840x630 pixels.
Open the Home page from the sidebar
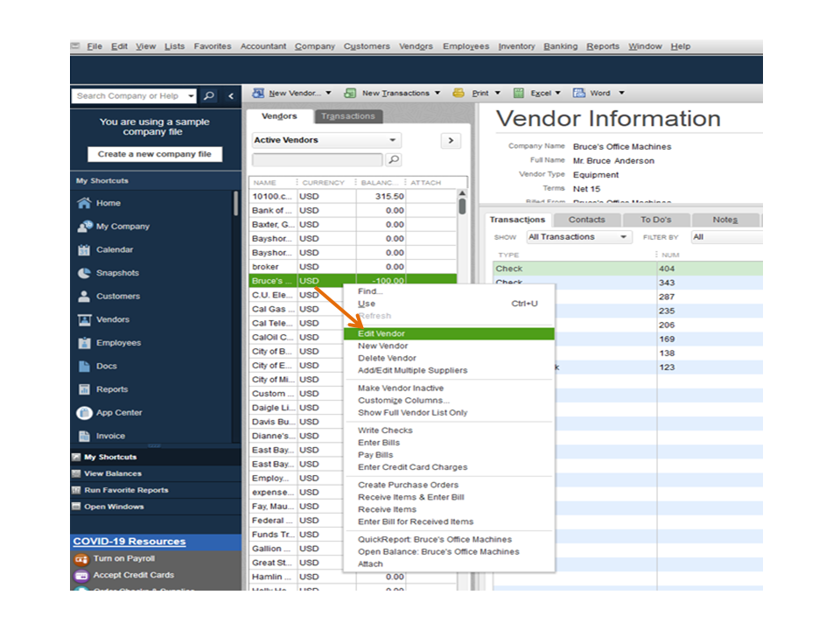tap(118, 202)
